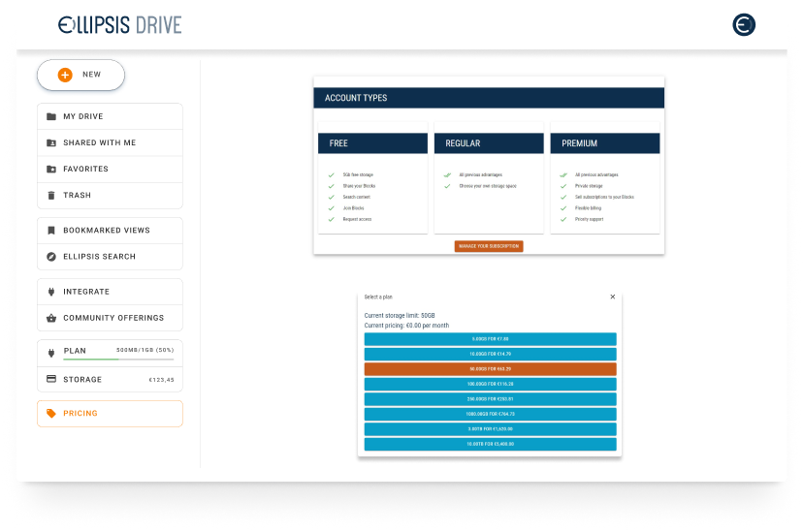Viewport: 804px width, 532px height.
Task: Click 'Request access' in the Free list
Action: (357, 219)
